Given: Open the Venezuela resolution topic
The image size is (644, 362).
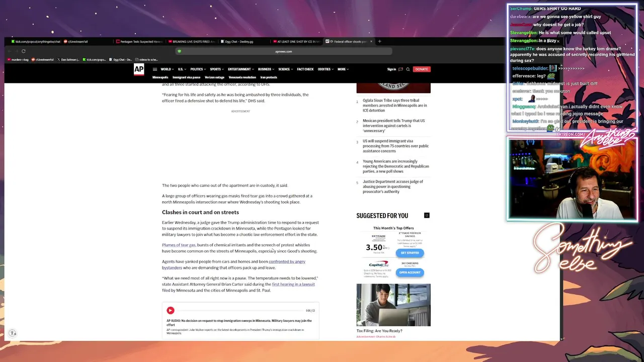Looking at the screenshot, I should click(242, 77).
